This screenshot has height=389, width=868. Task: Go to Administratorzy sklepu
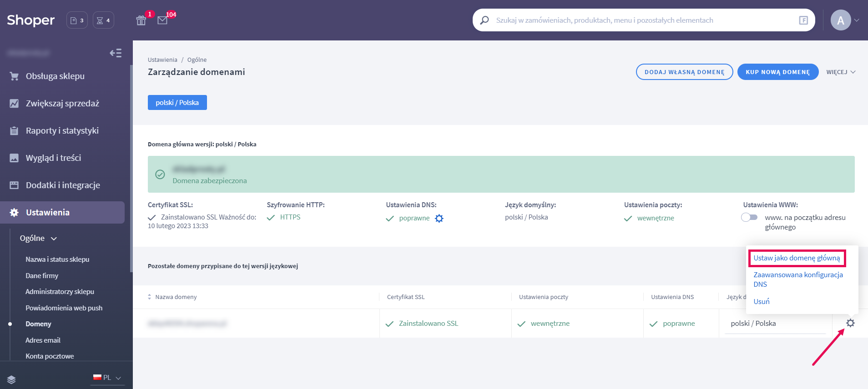coord(60,291)
